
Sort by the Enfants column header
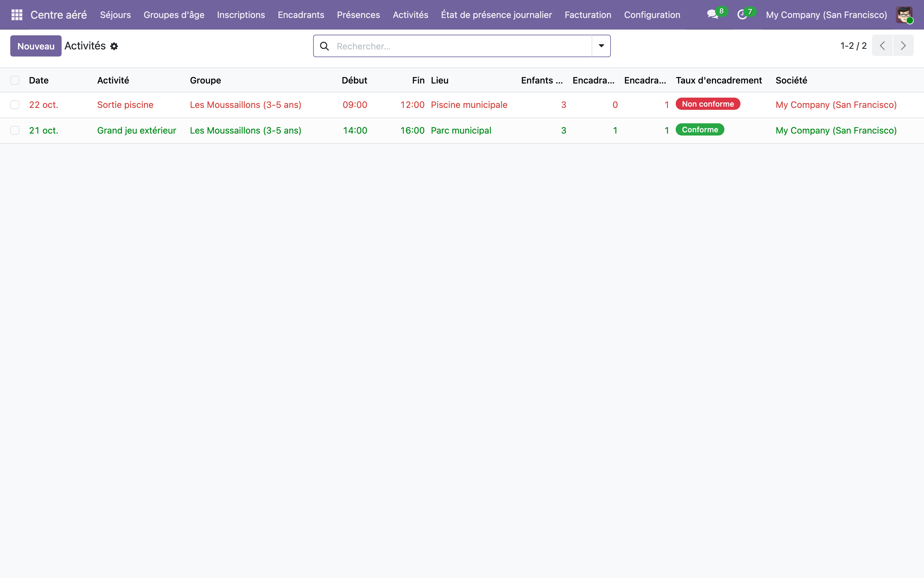click(542, 80)
